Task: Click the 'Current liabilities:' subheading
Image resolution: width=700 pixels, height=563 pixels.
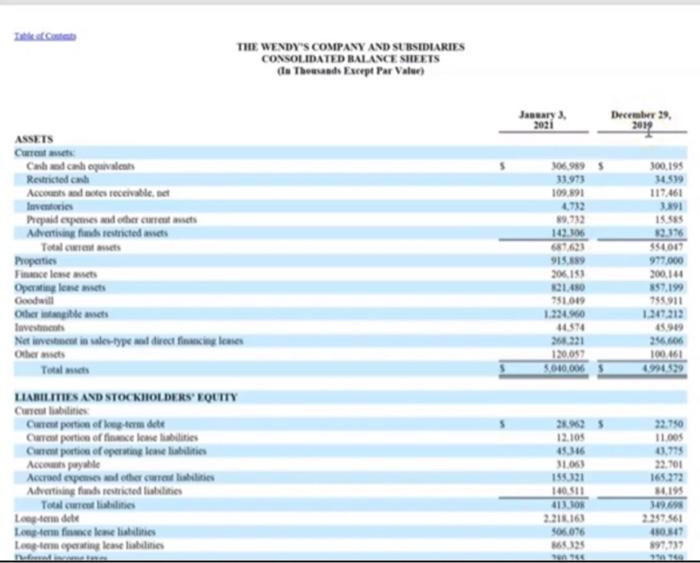Action: point(52,410)
